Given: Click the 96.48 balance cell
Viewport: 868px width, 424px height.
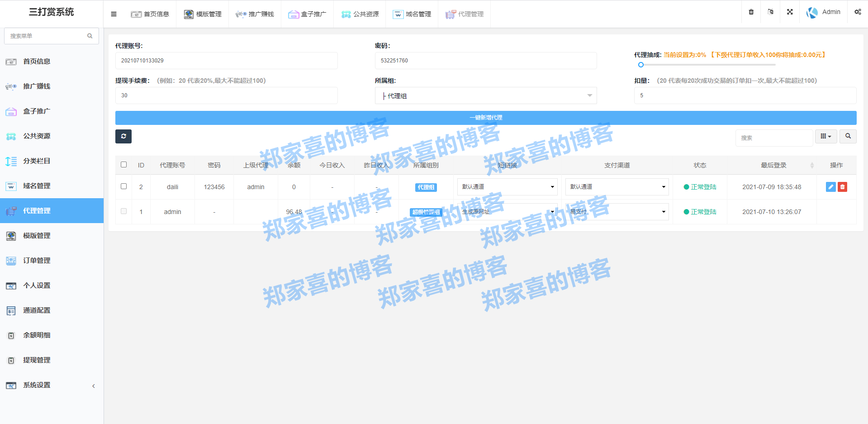Looking at the screenshot, I should [x=294, y=212].
